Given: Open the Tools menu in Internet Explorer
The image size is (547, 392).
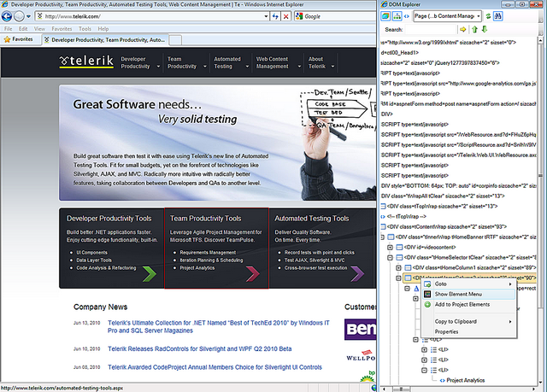Looking at the screenshot, I should [85, 29].
